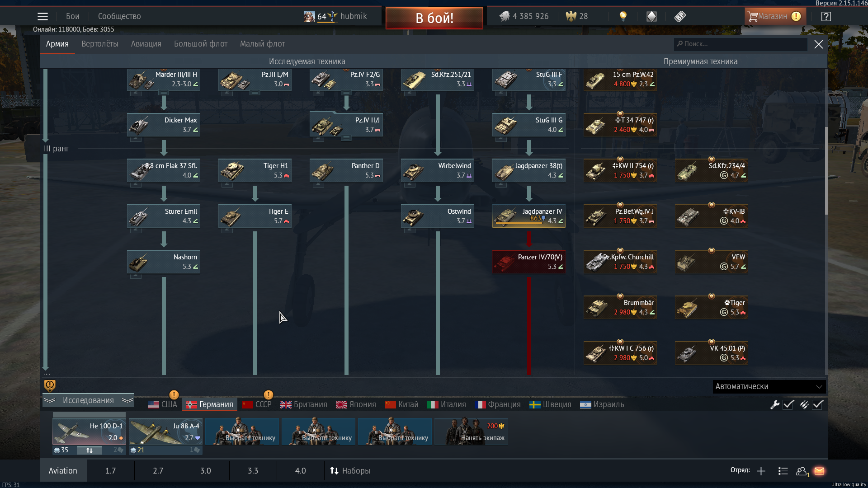Image resolution: width=868 pixels, height=488 pixels.
Task: Select the Nashorn tank card
Action: coord(164,262)
